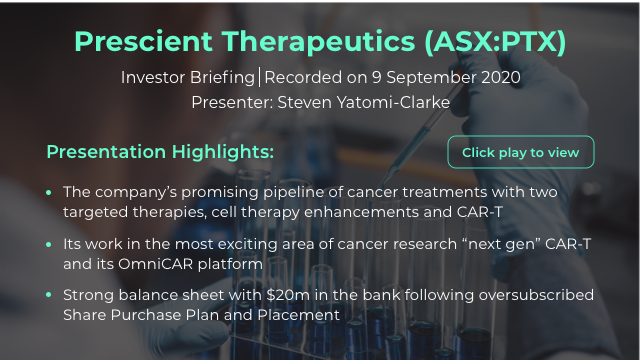Click the word 'oversubscribed' in third bullet
Viewport: 640px width, 360px height.
tap(536, 295)
